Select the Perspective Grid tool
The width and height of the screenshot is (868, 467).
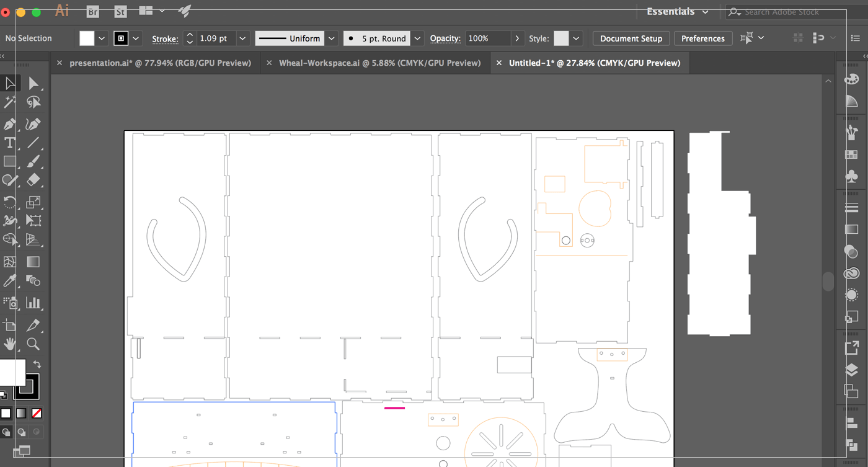pyautogui.click(x=33, y=239)
